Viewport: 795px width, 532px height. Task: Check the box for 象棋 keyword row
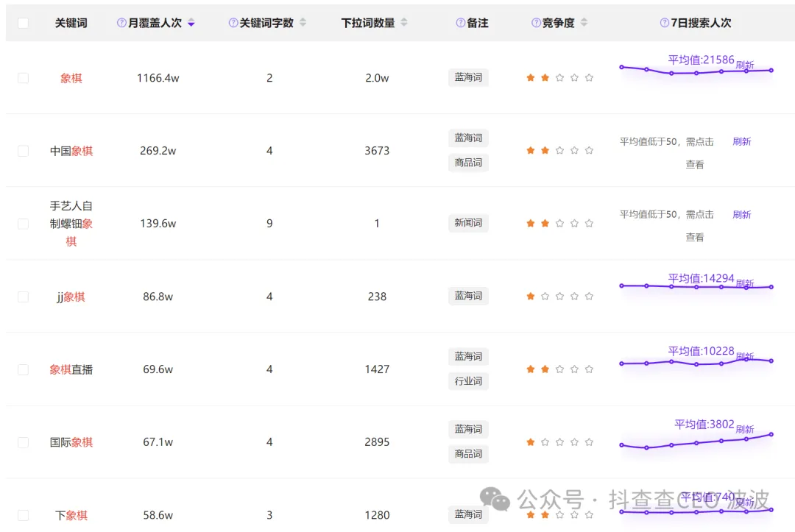point(23,78)
